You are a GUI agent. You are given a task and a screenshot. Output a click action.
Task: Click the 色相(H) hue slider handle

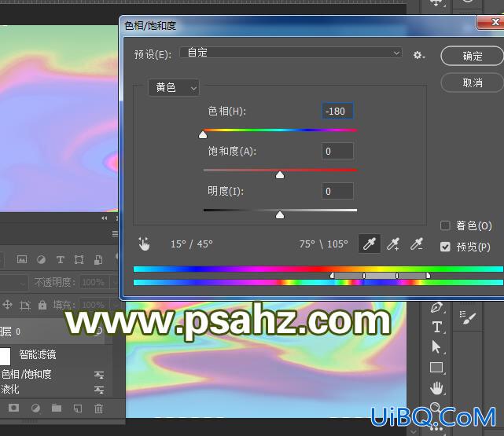(203, 134)
